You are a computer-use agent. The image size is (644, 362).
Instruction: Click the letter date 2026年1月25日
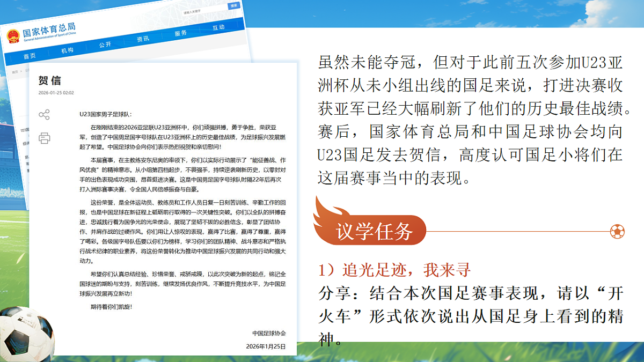tap(266, 346)
